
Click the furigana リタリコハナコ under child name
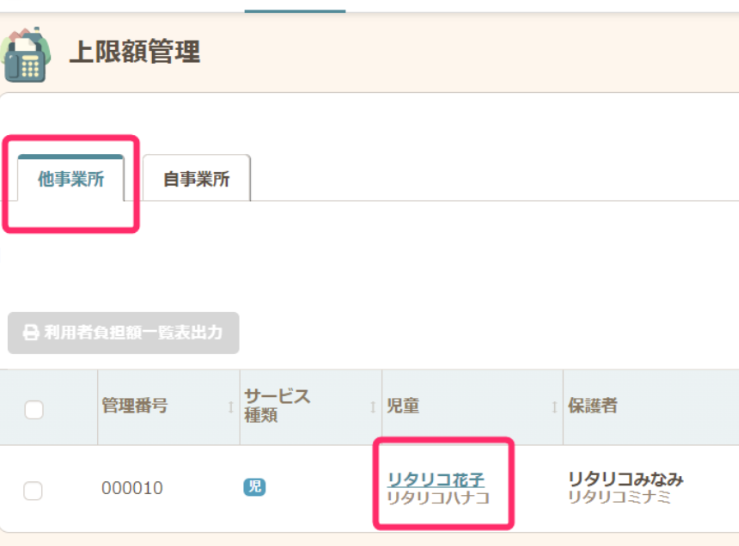click(x=438, y=498)
